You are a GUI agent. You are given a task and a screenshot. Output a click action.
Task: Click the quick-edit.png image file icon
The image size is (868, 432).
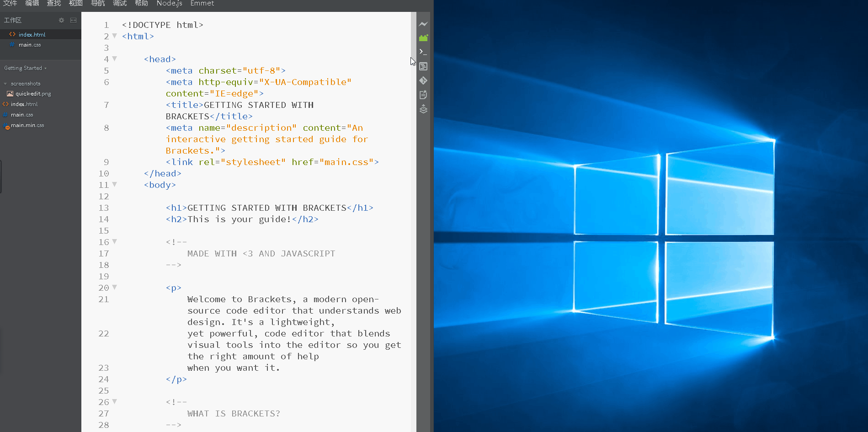[x=10, y=94]
